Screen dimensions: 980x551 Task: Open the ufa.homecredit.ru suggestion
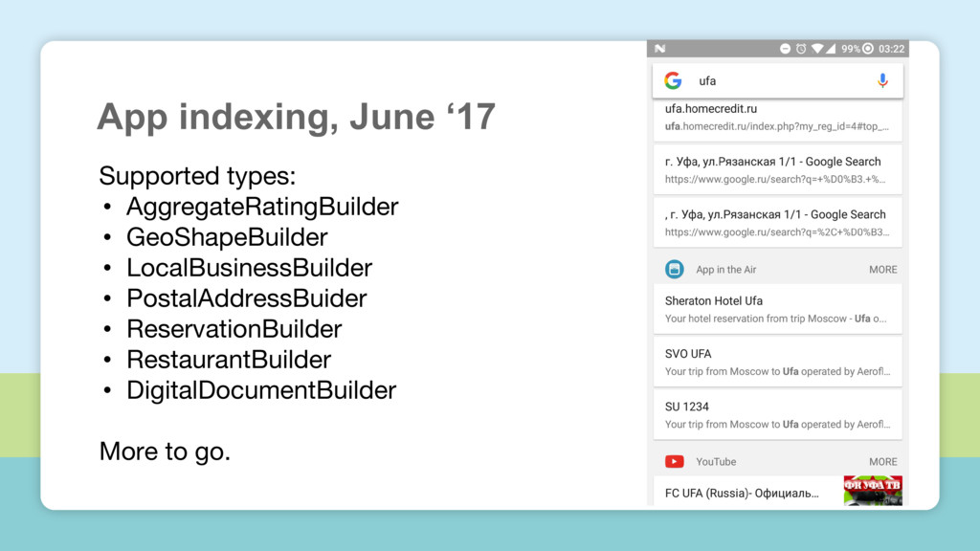coord(777,119)
